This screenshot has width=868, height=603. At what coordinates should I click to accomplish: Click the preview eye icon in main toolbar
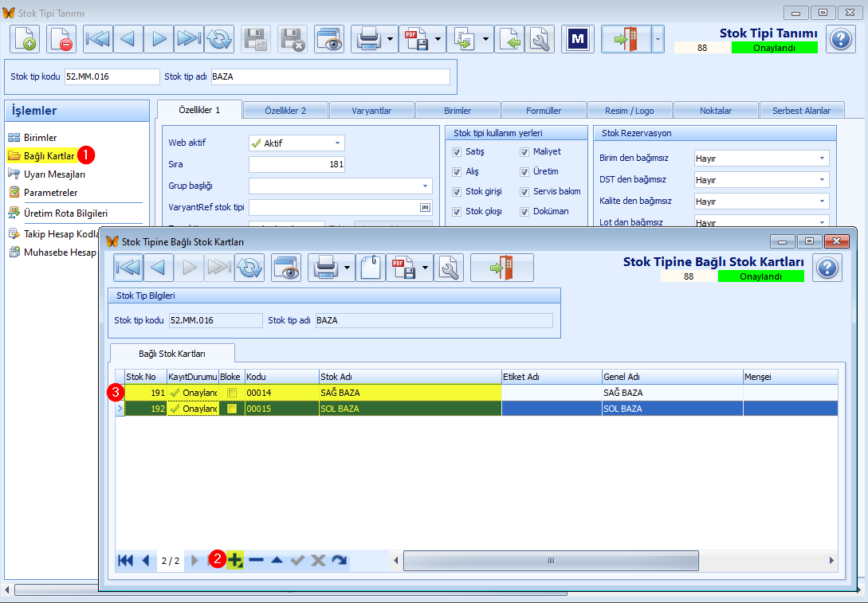pos(329,39)
